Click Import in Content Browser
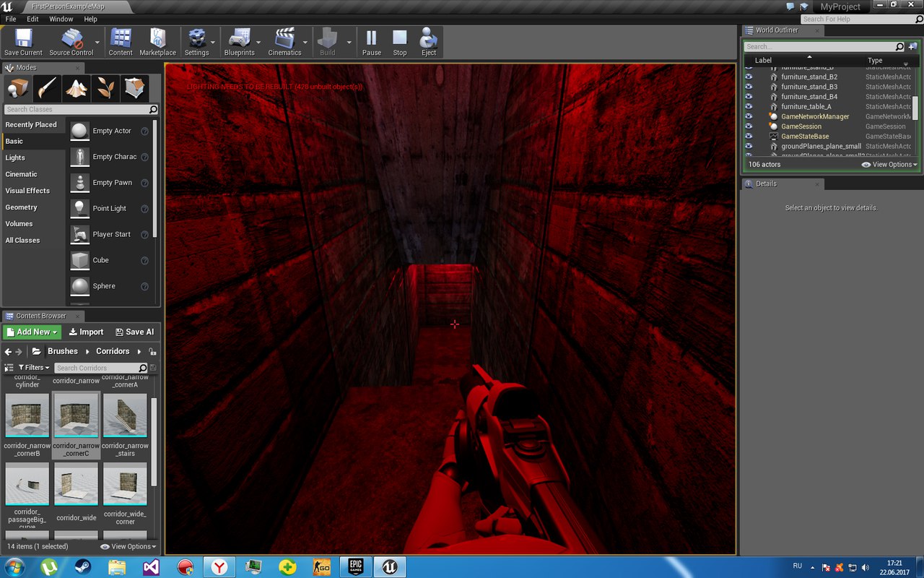 coord(86,332)
